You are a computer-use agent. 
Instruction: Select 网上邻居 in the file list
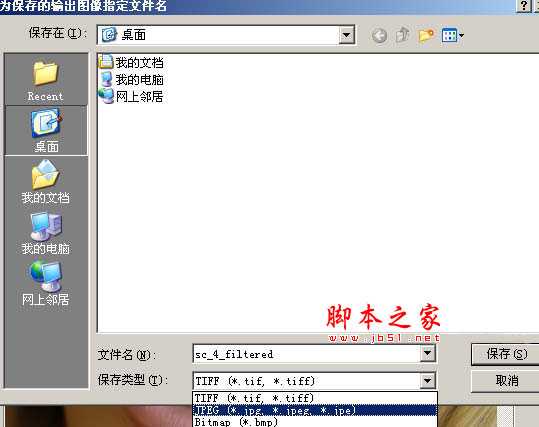tap(131, 97)
